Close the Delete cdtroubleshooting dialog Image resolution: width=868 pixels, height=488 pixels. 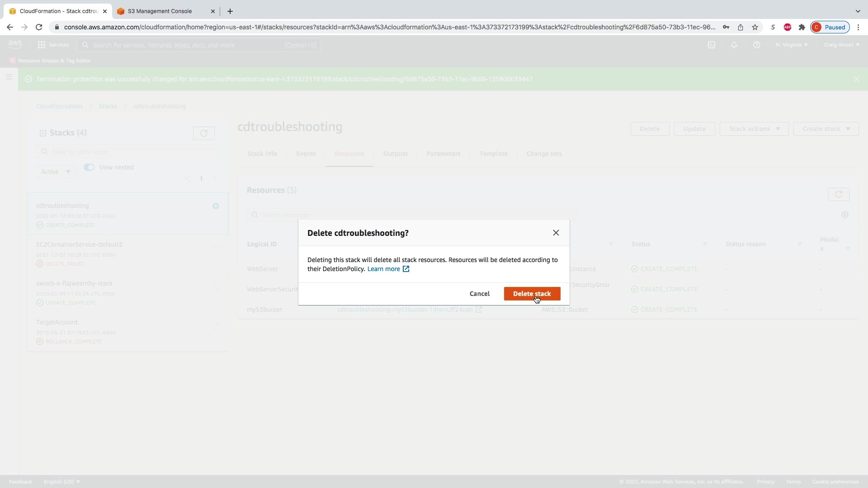556,233
